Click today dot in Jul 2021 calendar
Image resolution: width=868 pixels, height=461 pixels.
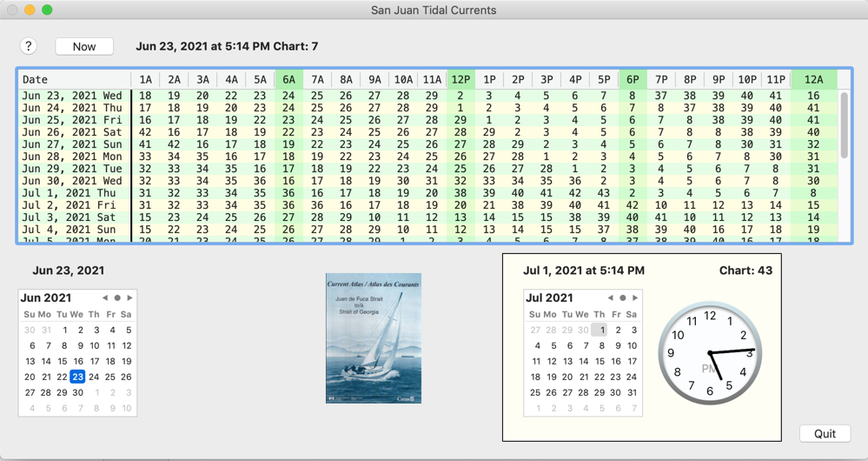click(x=623, y=298)
